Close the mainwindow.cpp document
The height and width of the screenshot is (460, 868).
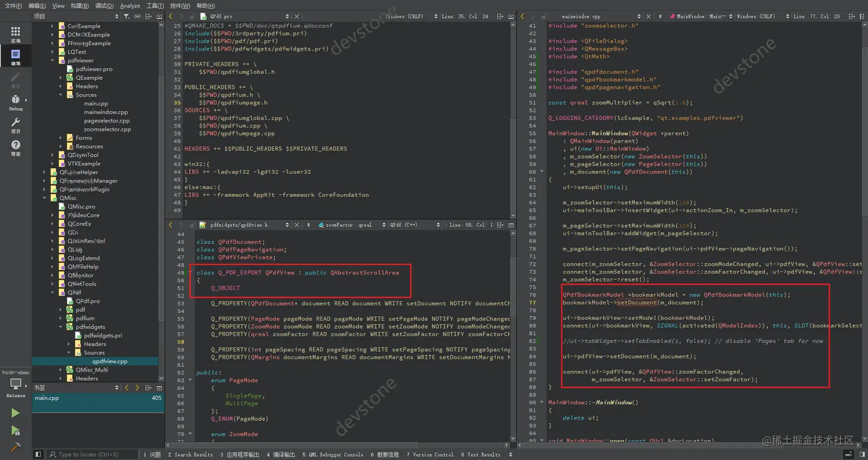[648, 17]
